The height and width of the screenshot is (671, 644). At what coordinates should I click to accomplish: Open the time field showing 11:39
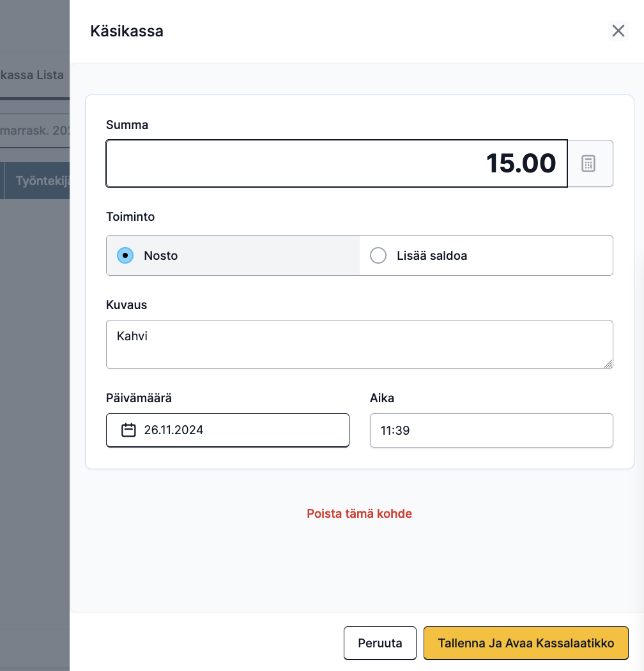491,430
